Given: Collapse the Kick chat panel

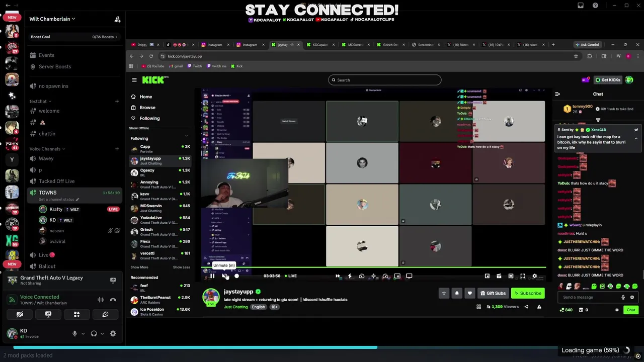Looking at the screenshot, I should pyautogui.click(x=557, y=94).
